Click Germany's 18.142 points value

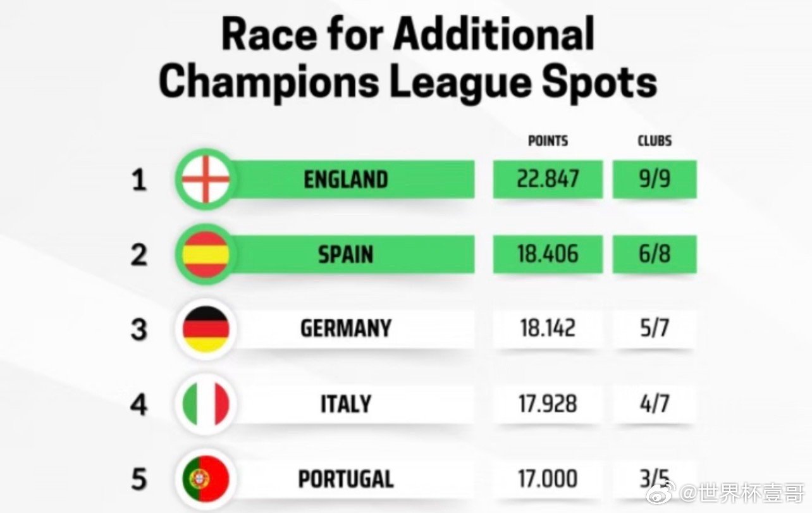click(548, 329)
